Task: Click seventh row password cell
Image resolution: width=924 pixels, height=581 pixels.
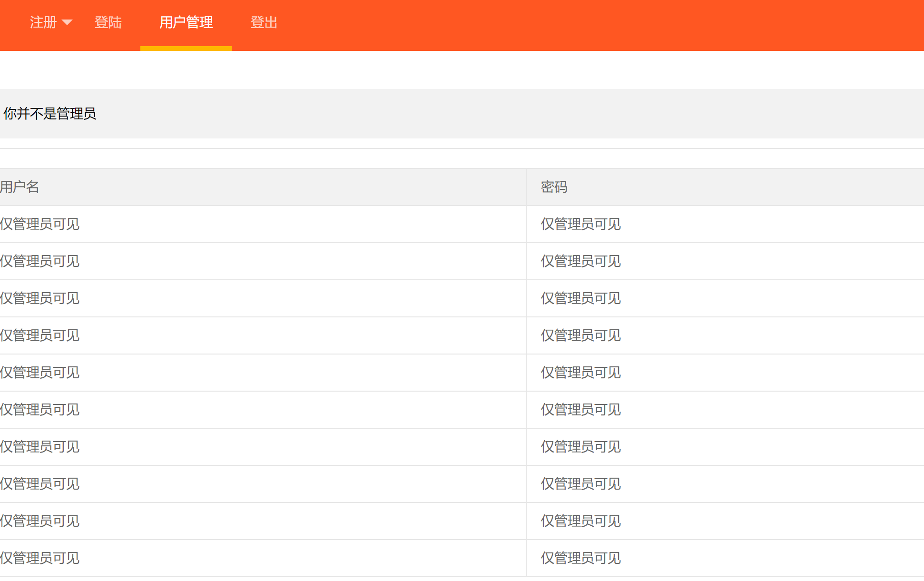Action: pyautogui.click(x=580, y=447)
